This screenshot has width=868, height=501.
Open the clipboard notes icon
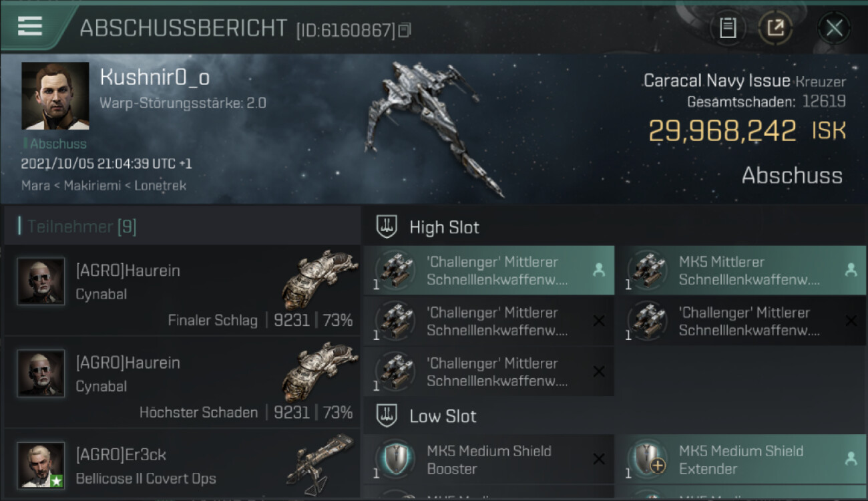pyautogui.click(x=728, y=28)
